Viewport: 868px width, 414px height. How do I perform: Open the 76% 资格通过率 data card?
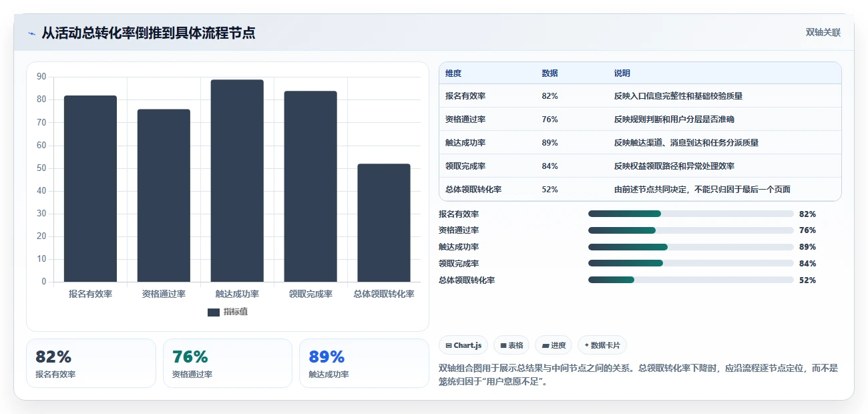[x=228, y=363]
